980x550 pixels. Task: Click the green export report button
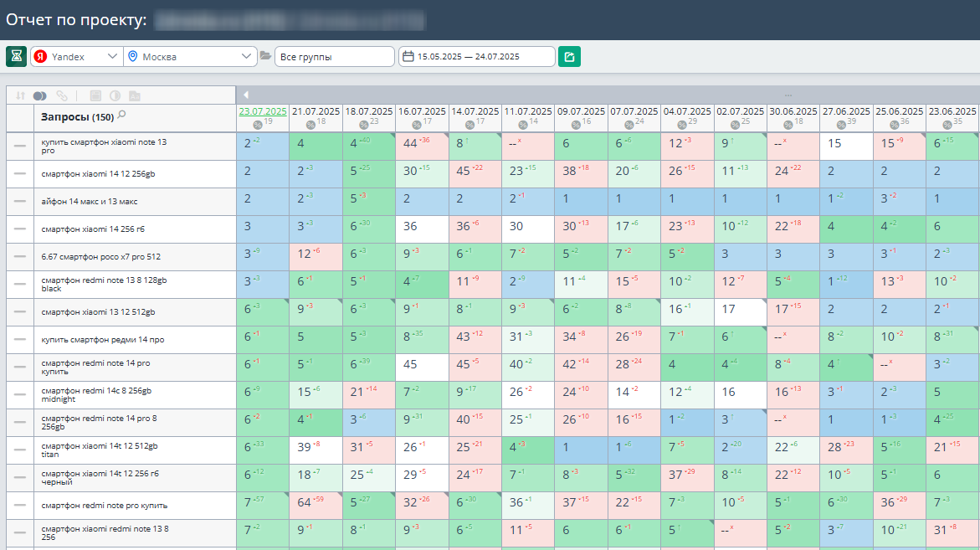click(x=569, y=56)
